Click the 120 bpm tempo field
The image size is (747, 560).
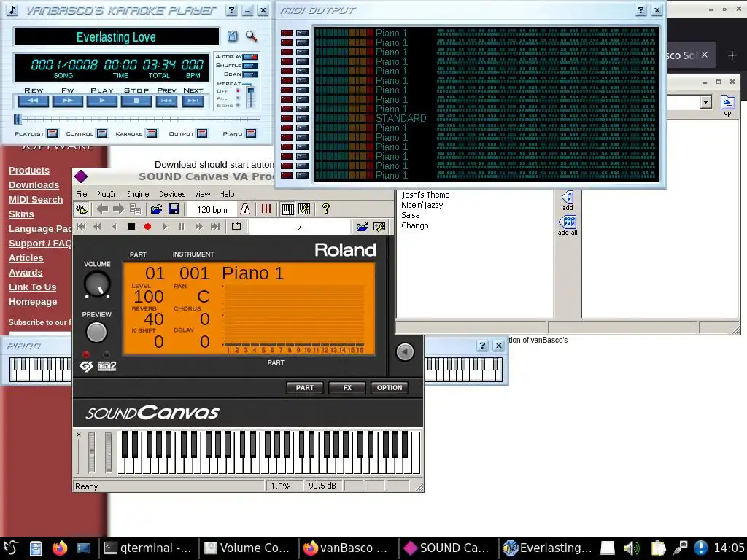click(212, 209)
